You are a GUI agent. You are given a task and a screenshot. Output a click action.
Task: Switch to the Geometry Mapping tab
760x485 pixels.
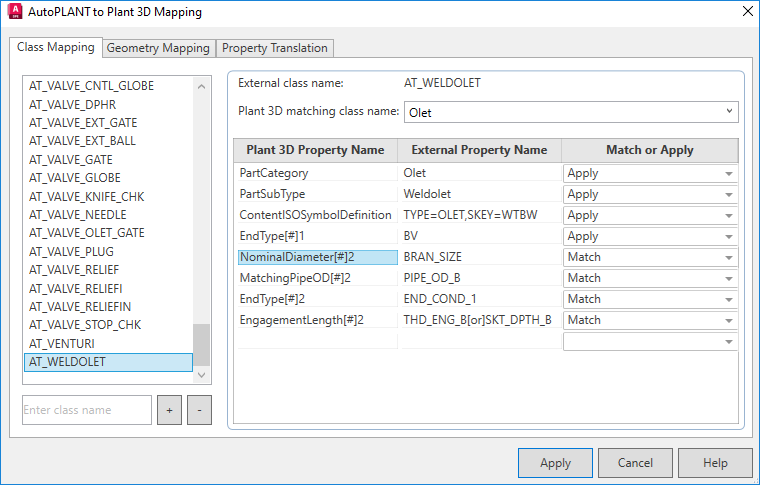[x=158, y=48]
